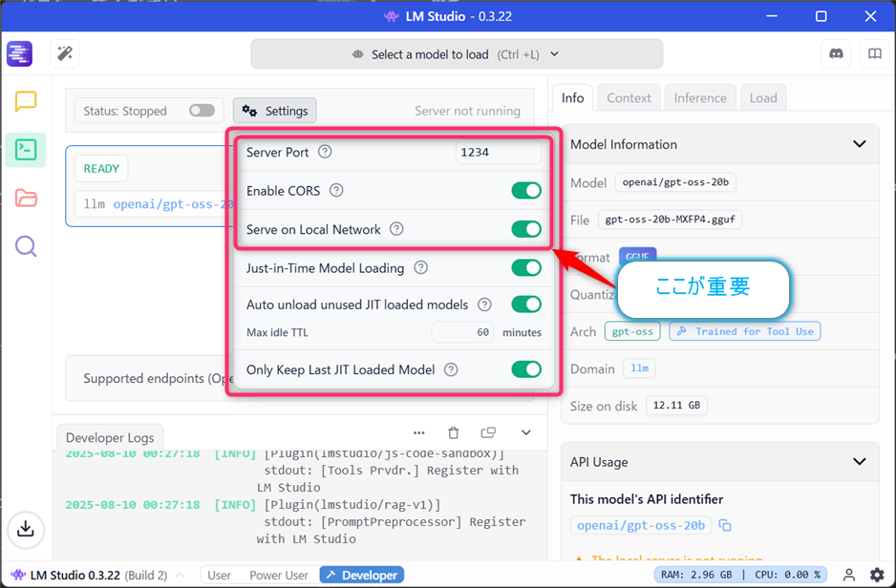Click the gpt-oss Arch badge
This screenshot has width=896, height=588.
point(632,331)
